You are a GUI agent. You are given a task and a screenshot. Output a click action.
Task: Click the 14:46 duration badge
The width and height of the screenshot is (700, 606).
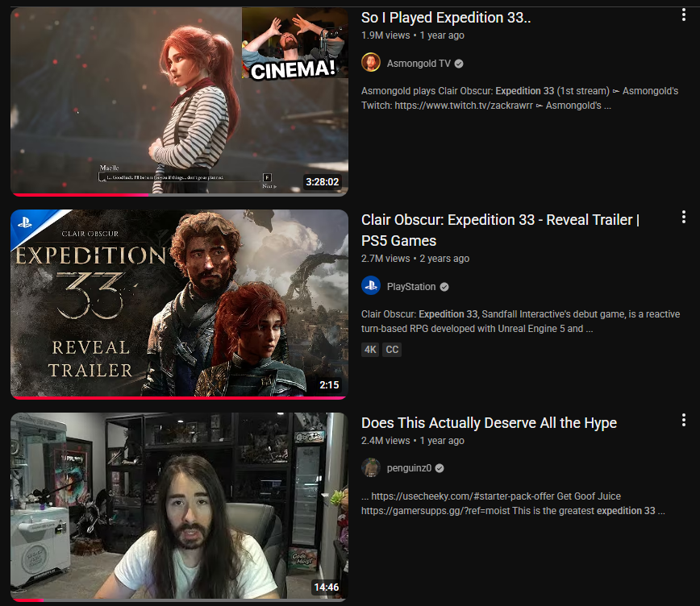[x=327, y=587]
